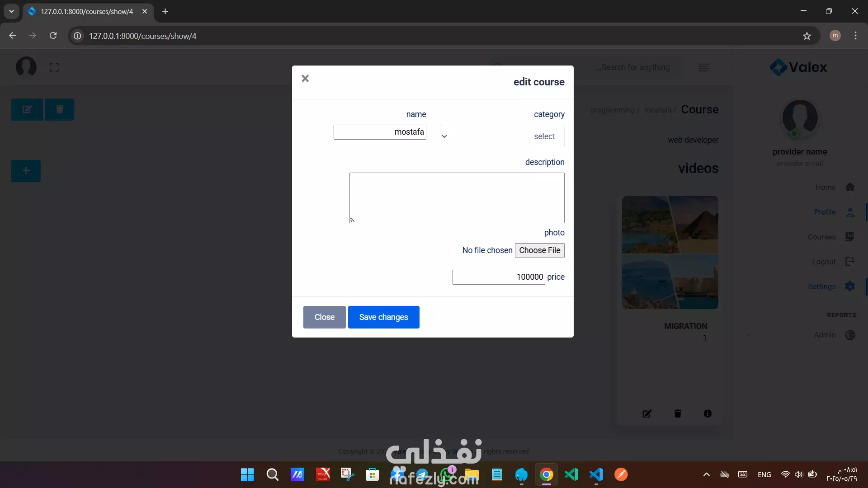This screenshot has width=868, height=488.
Task: Open volume control in tray
Action: coord(799,474)
